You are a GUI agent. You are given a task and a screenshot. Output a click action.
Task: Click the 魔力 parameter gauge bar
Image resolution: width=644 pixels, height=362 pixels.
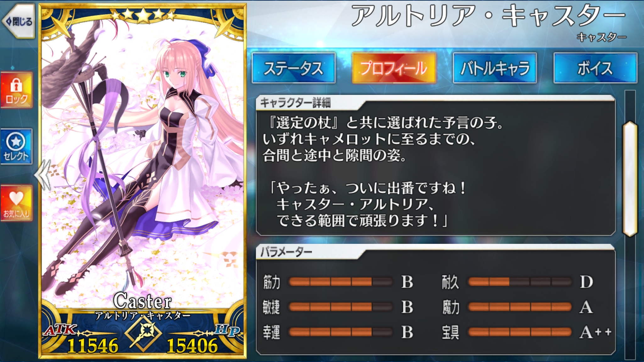coord(520,307)
